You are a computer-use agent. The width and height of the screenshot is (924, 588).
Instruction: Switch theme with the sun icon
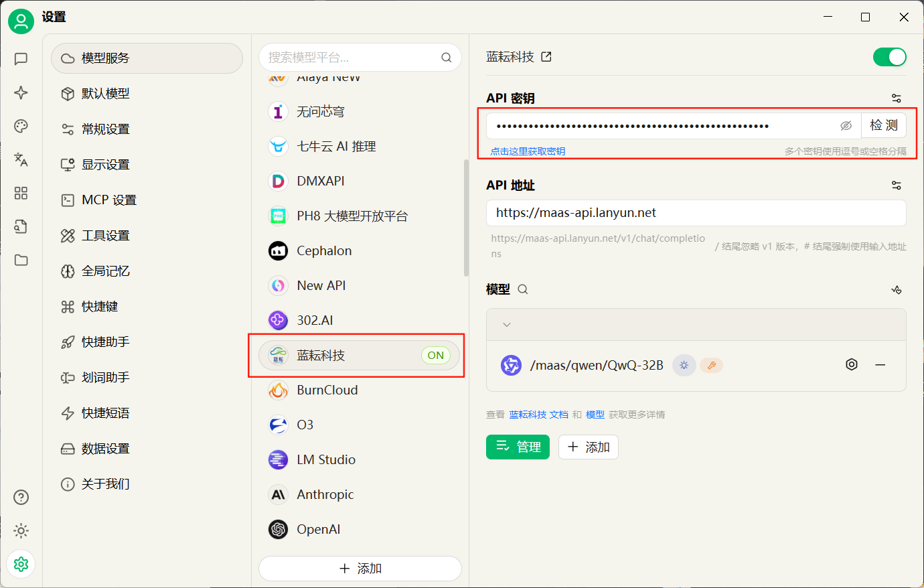(x=21, y=531)
